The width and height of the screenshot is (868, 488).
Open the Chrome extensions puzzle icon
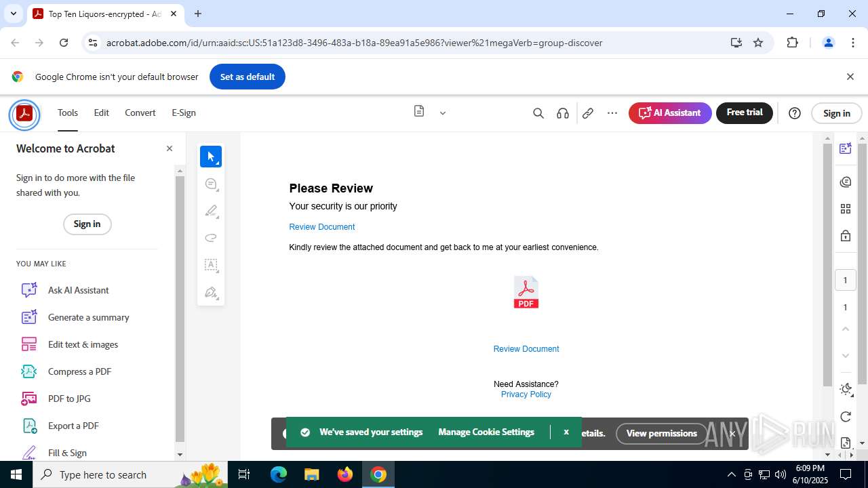click(x=793, y=43)
